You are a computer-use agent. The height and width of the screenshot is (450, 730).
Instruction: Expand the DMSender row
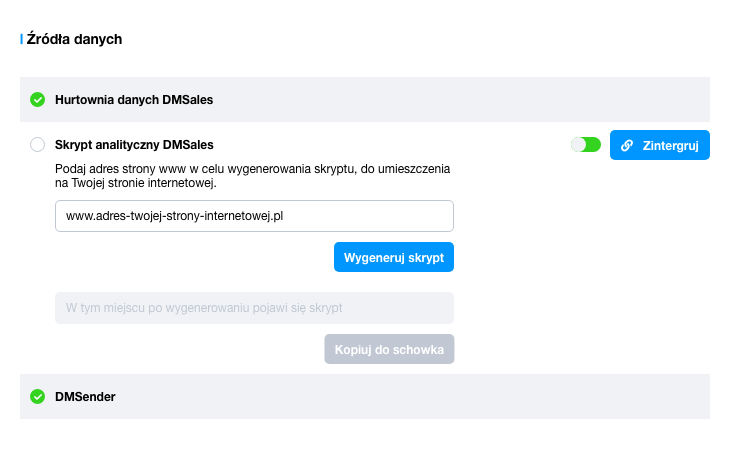click(365, 396)
